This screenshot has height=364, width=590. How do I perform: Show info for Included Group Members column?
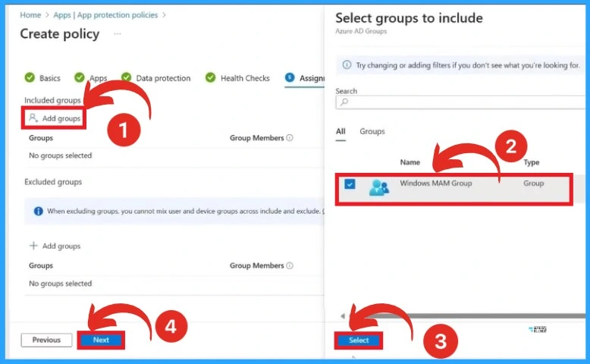290,138
